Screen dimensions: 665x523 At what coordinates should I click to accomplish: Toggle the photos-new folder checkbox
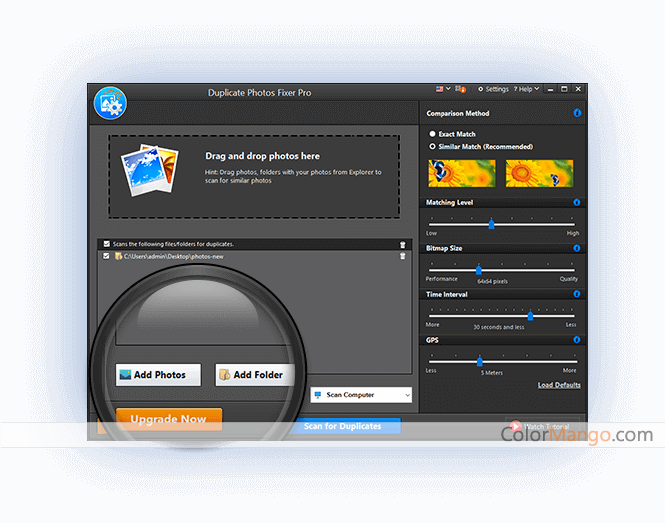(106, 256)
